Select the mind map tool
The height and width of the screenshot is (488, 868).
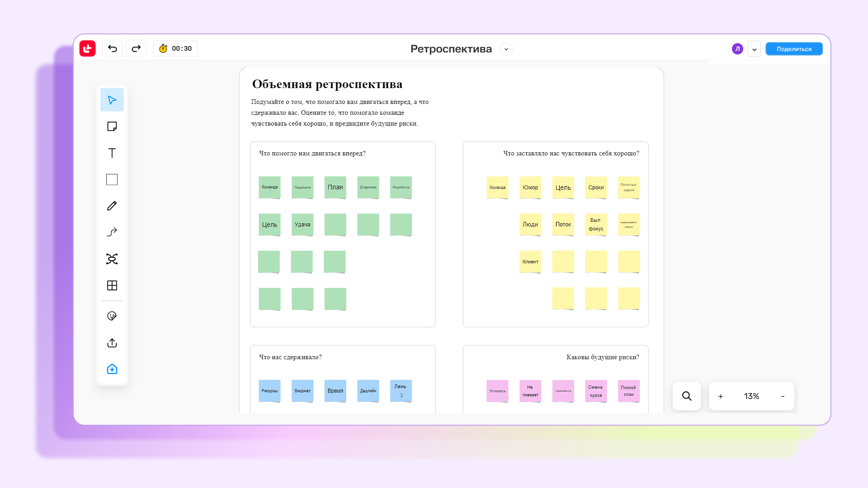pos(112,259)
